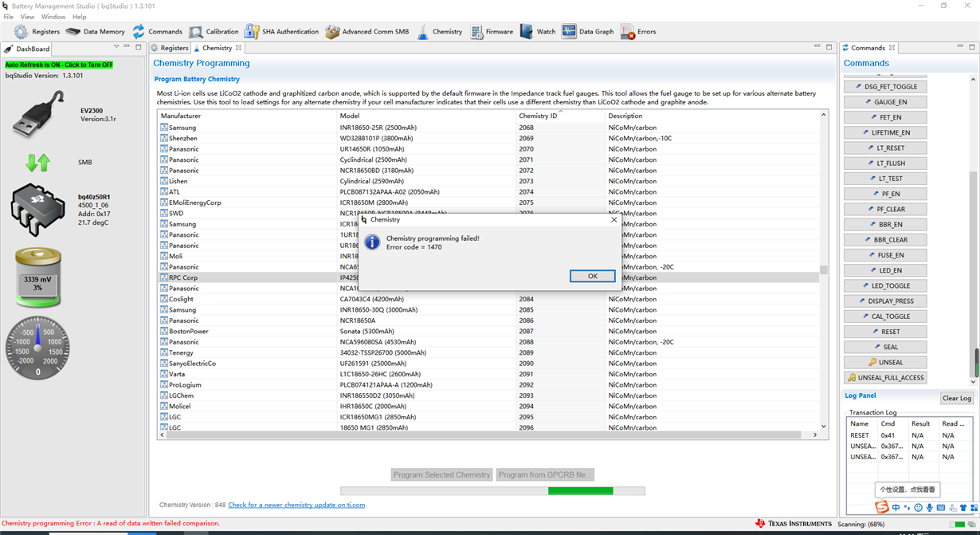
Task: Open Advanced Comm SMB tool
Action: 367,32
